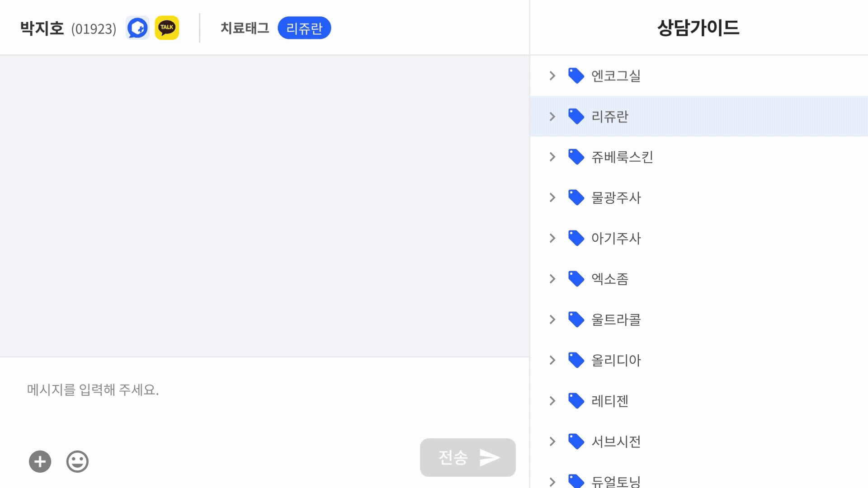Select the 서브시전 treatment item
Image resolution: width=868 pixels, height=488 pixels.
[x=616, y=441]
